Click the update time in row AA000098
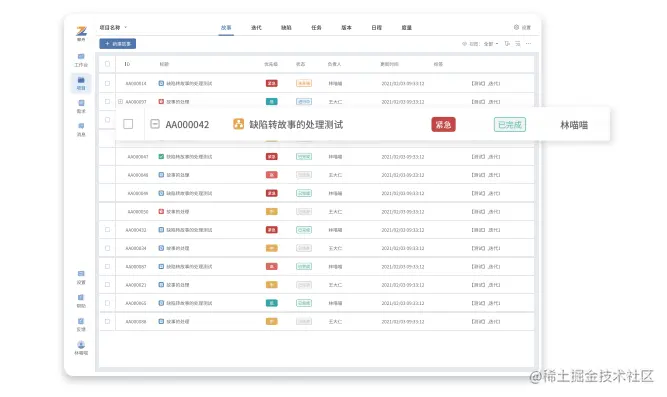The width and height of the screenshot is (667, 397). click(403, 322)
